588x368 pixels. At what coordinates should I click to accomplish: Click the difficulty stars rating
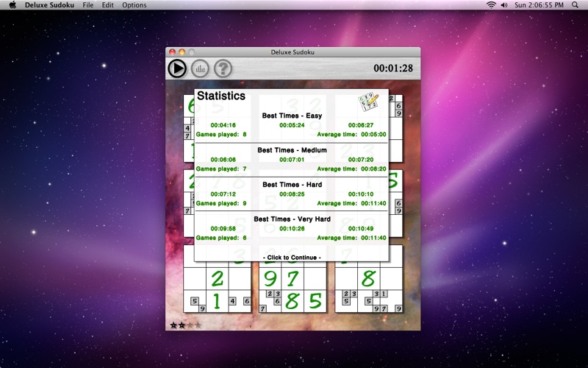coord(186,325)
